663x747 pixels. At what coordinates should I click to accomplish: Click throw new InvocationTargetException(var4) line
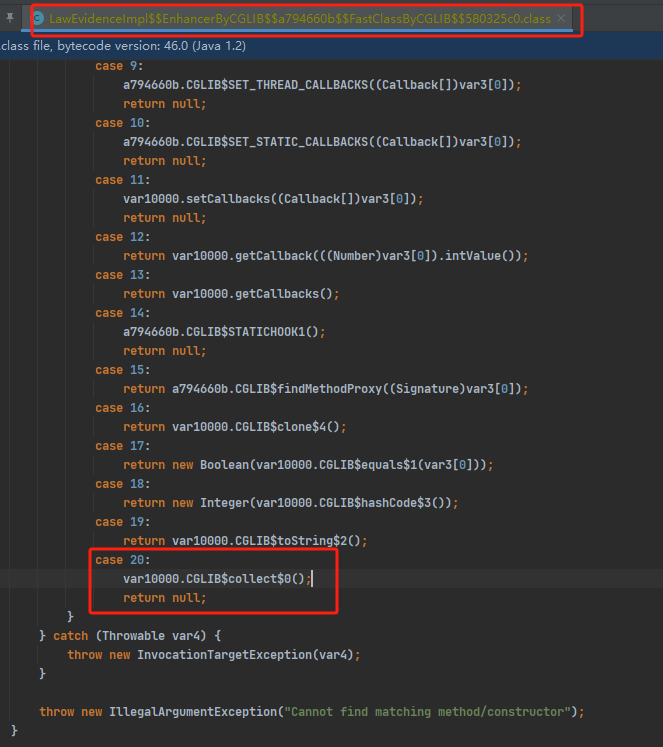[x=214, y=655]
